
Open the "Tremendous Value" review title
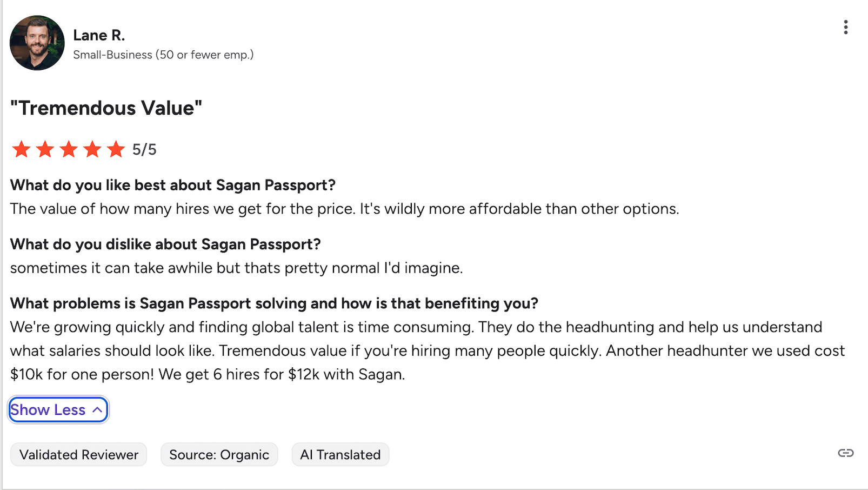point(106,108)
